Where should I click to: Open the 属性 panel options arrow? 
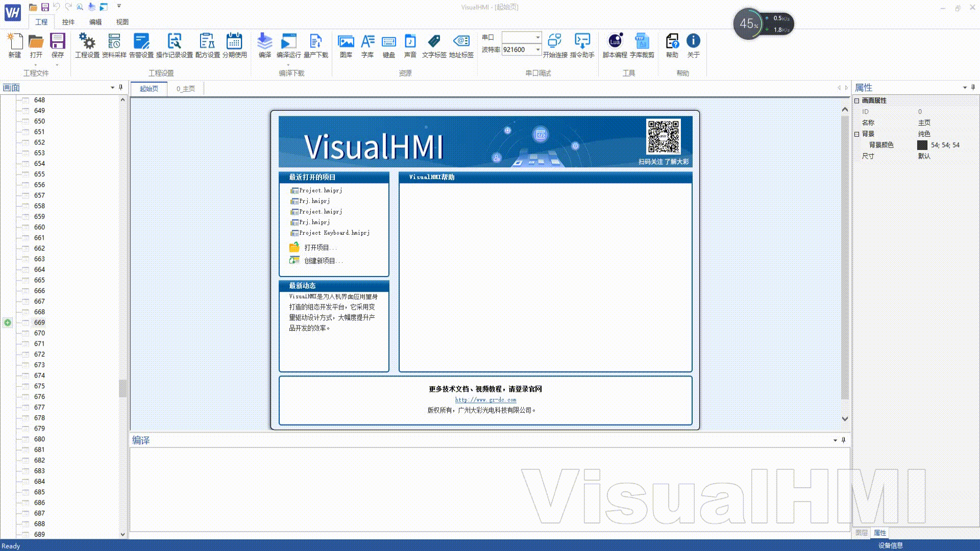(965, 88)
